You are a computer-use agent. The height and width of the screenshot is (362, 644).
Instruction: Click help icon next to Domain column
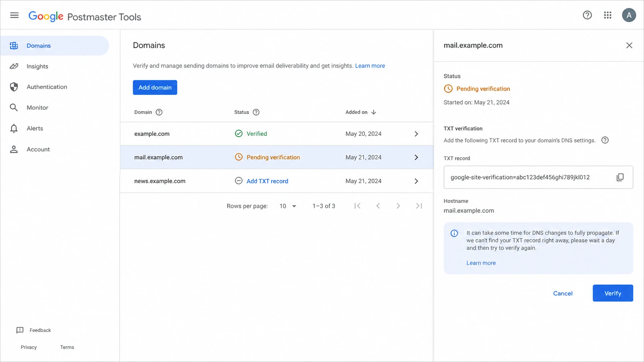[159, 112]
